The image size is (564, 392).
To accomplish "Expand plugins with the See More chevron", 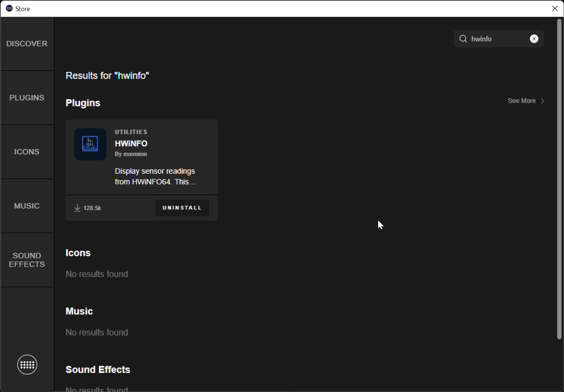I will [543, 101].
